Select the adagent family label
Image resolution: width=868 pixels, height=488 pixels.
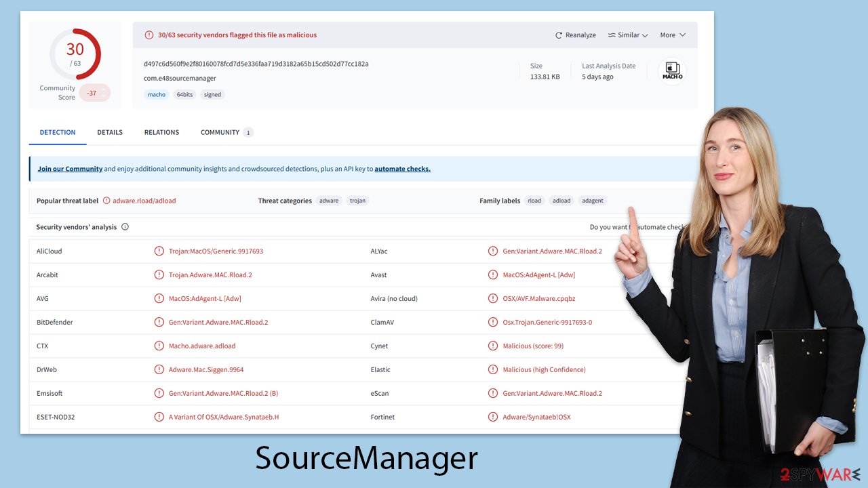point(593,201)
